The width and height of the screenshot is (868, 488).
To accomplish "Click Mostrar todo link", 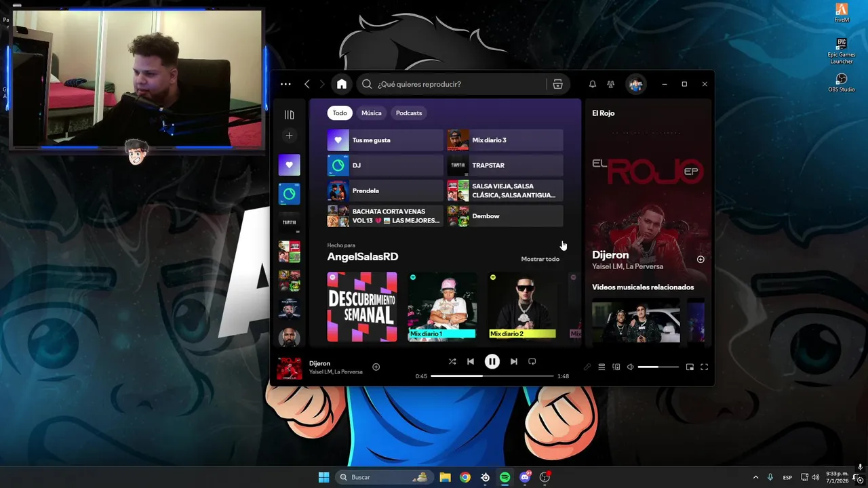I will pyautogui.click(x=540, y=259).
